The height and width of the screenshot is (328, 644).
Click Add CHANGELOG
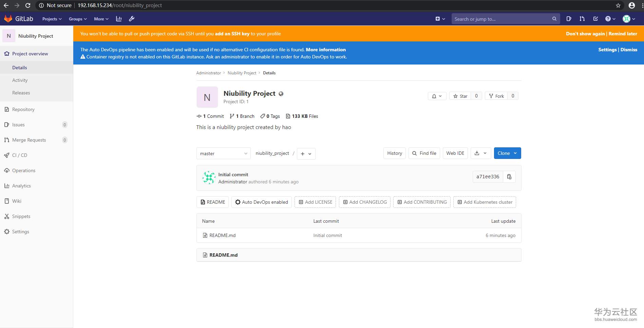point(365,202)
